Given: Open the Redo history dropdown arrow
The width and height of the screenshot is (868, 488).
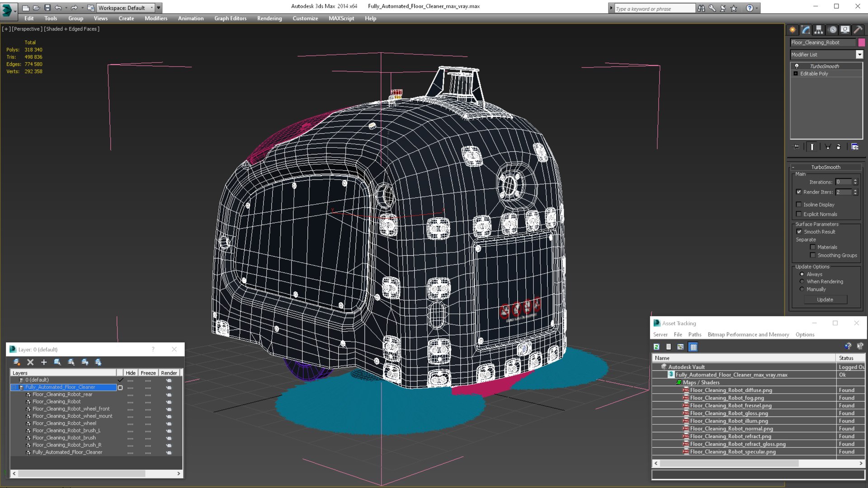Looking at the screenshot, I should (x=82, y=8).
